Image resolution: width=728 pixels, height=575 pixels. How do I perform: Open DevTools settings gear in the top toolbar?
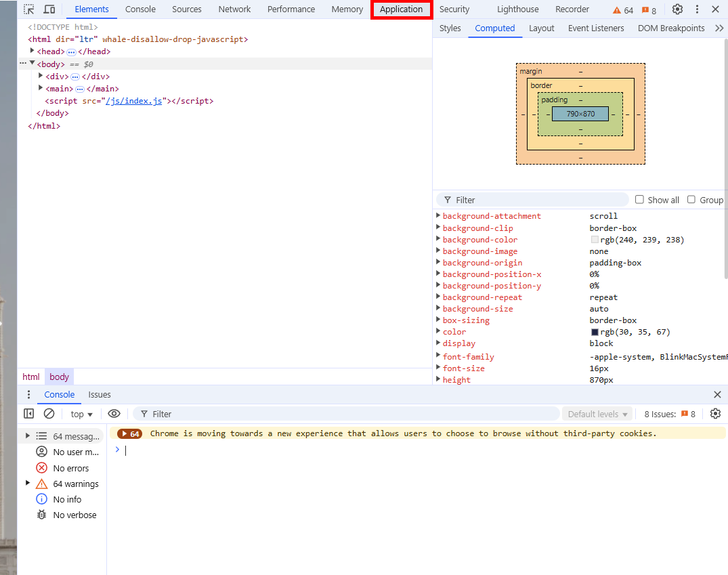click(x=677, y=9)
